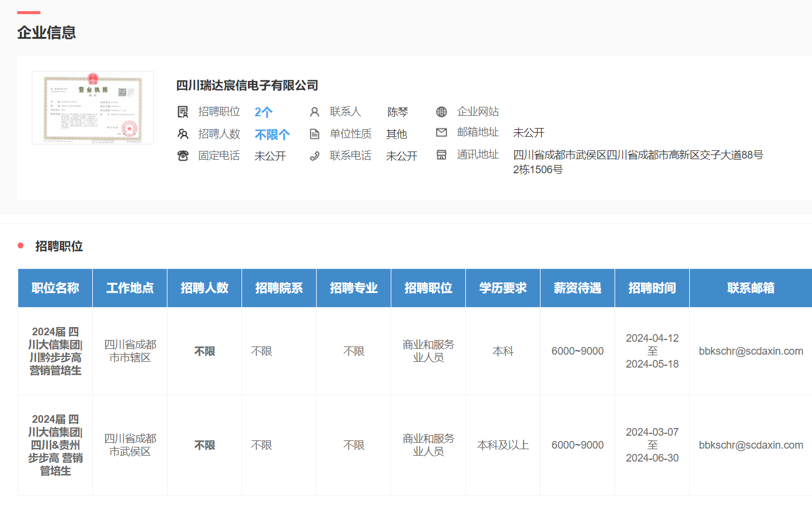Click the 招聘人数 column header
Viewport: 812px width, 505px height.
click(204, 288)
